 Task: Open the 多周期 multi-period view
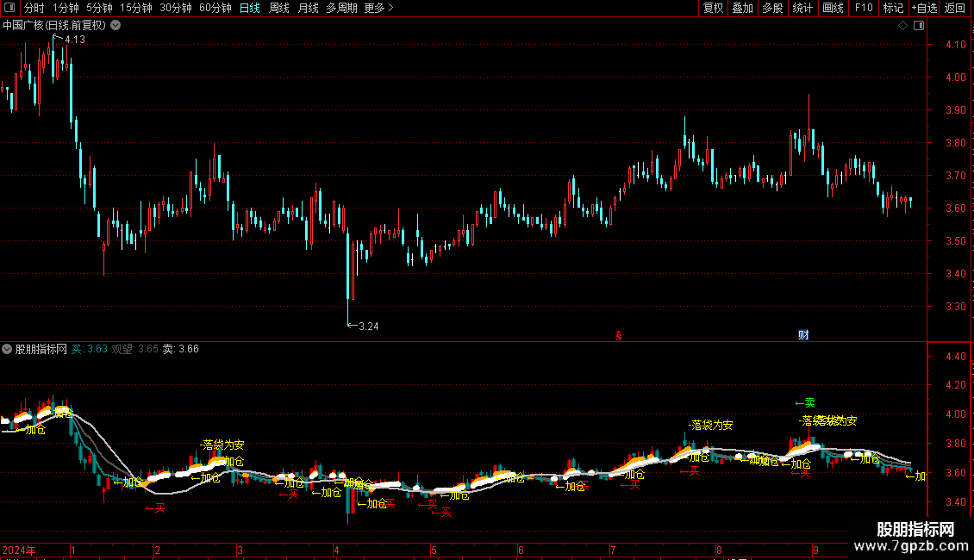[x=341, y=8]
